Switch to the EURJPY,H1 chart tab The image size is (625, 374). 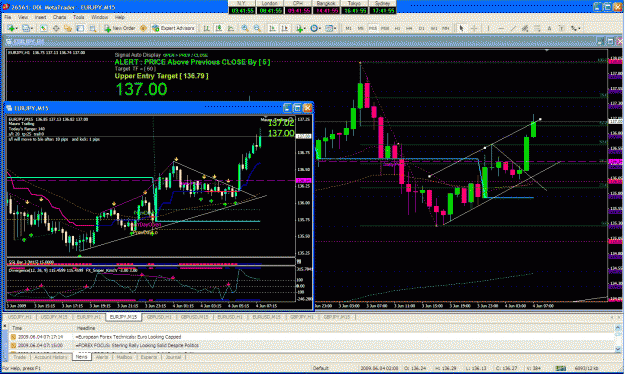pyautogui.click(x=89, y=317)
